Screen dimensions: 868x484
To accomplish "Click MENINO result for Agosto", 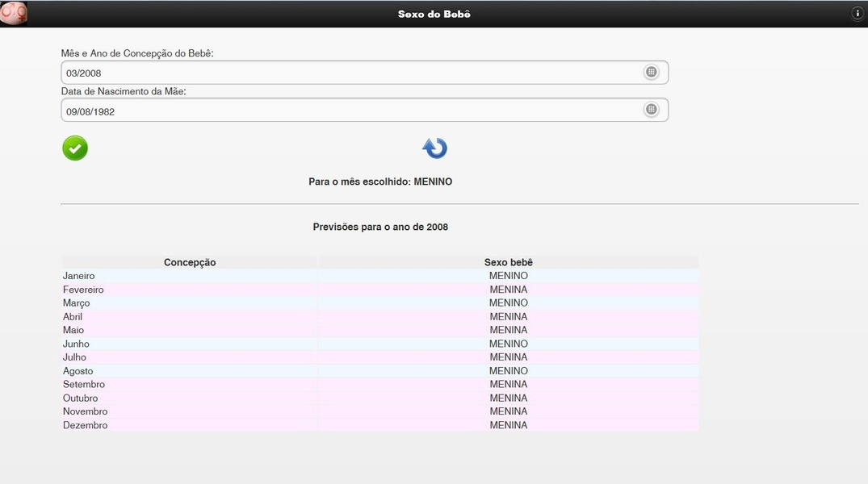I will tap(508, 370).
